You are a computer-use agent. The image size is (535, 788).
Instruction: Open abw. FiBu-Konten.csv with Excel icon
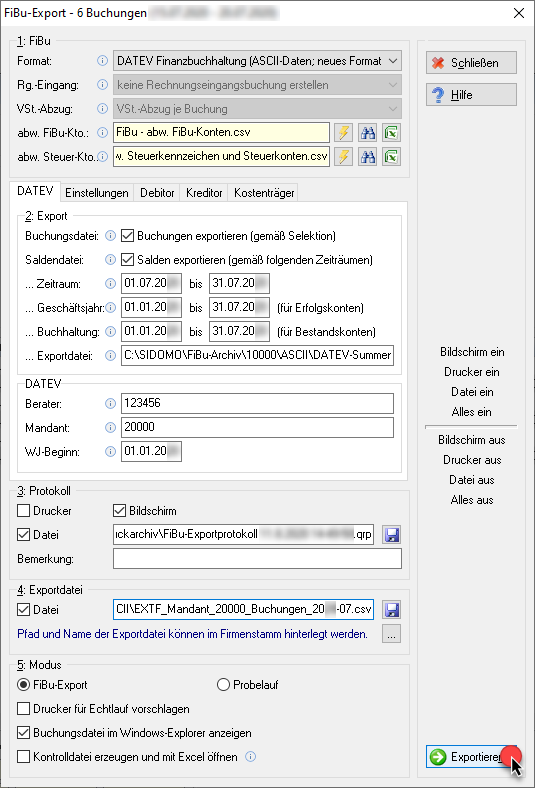coord(391,133)
